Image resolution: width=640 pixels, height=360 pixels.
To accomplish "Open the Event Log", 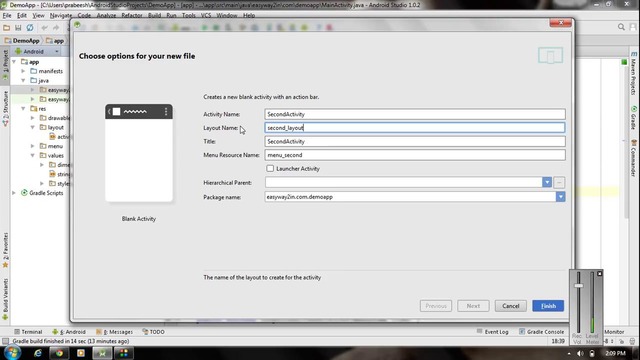I will point(492,332).
